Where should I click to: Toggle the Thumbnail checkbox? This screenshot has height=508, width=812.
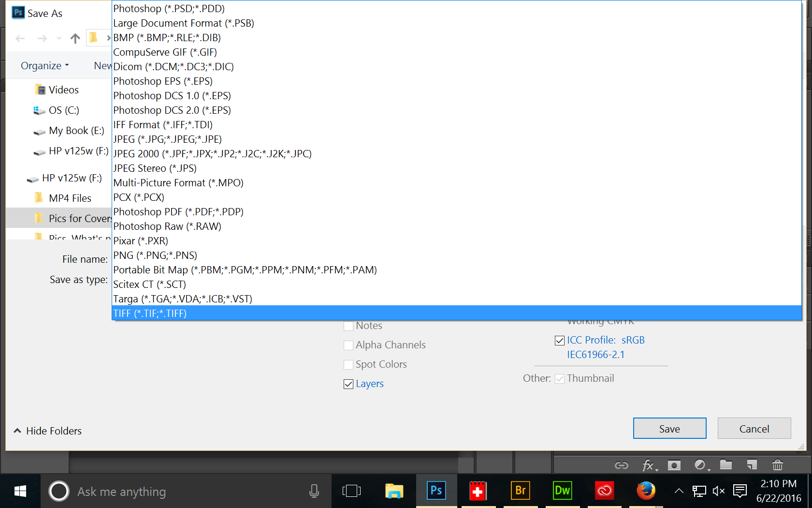coord(560,379)
